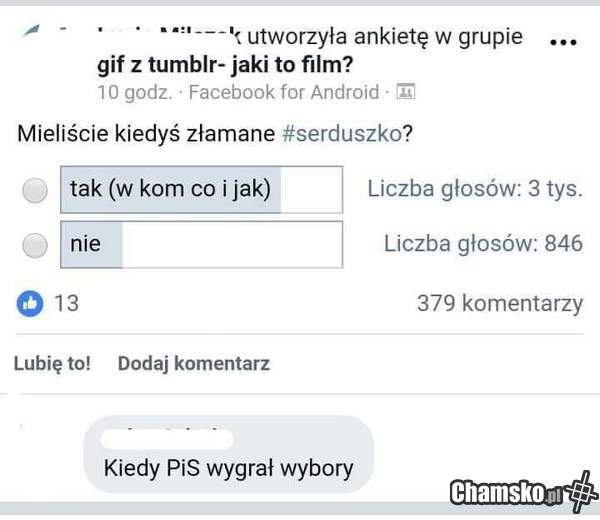Click the Chamsko.pl watermark logo
This screenshot has height=520, width=600.
[523, 492]
